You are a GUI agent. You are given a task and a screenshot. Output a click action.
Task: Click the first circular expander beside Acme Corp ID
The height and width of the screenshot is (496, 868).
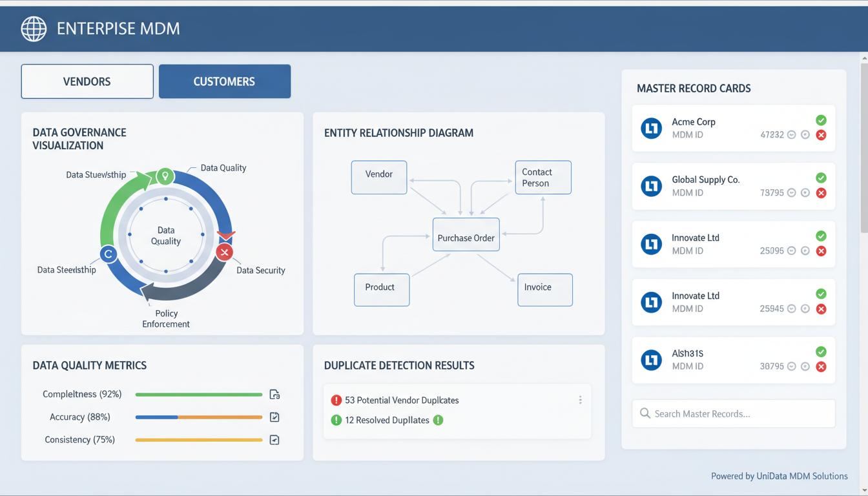(792, 134)
